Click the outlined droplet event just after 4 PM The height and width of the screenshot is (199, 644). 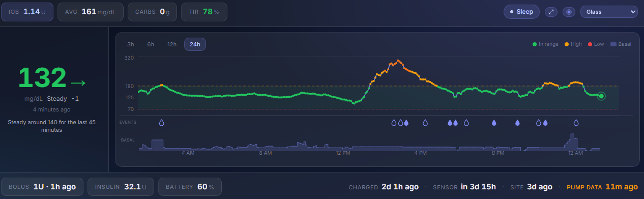coord(425,123)
